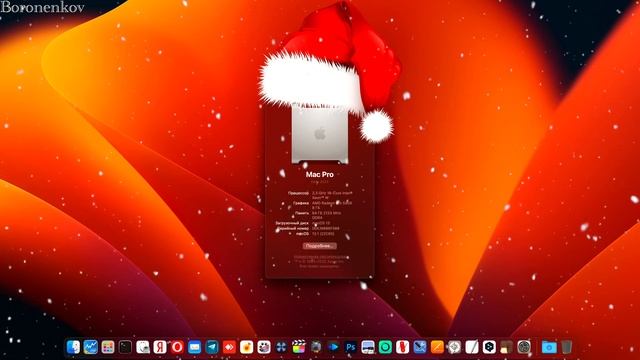Open black icon with hexagon dots
This screenshot has height=360, width=640.
489,347
